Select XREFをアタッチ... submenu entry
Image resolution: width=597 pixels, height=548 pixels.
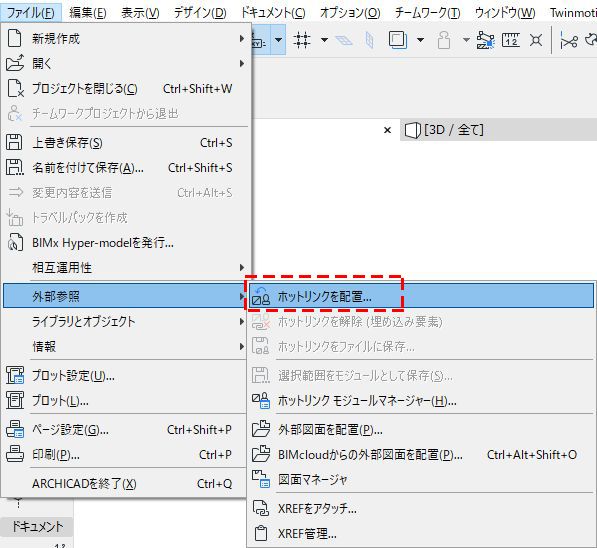pyautogui.click(x=421, y=508)
